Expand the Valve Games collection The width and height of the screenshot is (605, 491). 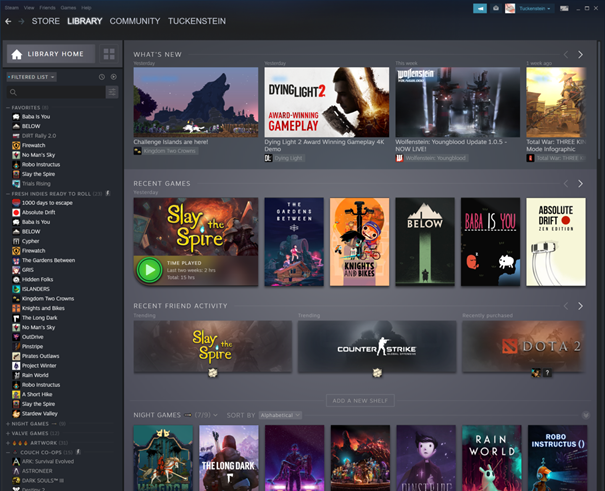tap(8, 432)
